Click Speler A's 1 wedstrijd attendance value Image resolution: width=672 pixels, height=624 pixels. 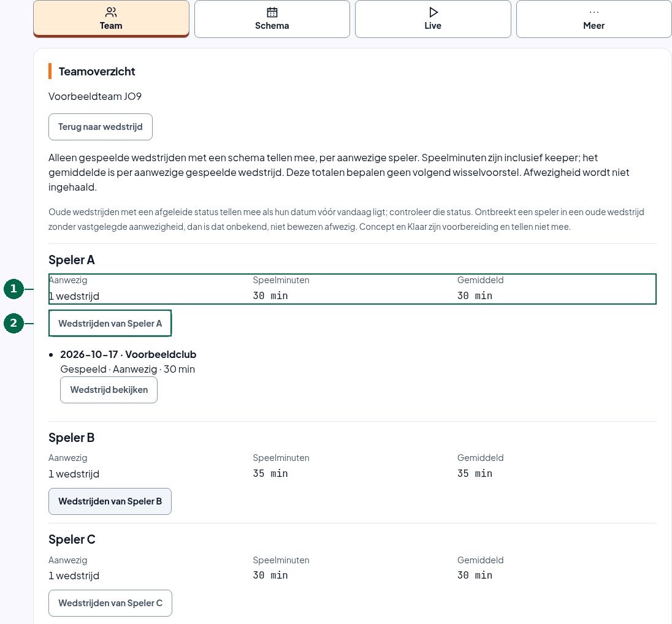pyautogui.click(x=74, y=296)
